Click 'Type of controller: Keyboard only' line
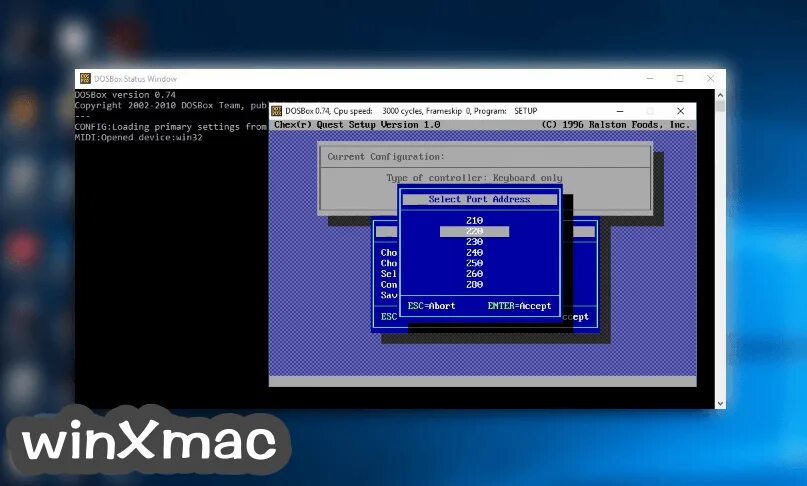 (x=474, y=178)
